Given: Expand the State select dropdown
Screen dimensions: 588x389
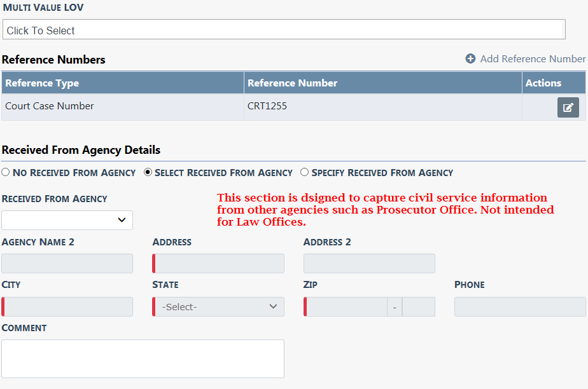Looking at the screenshot, I should click(x=219, y=307).
